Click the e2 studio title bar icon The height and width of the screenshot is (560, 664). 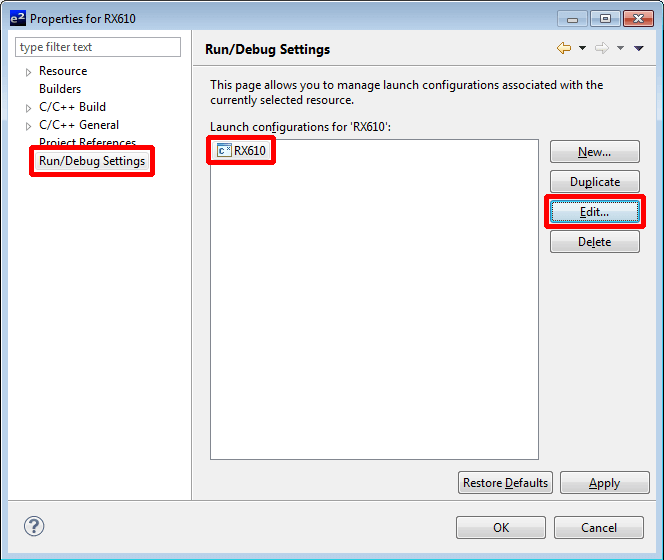[17, 18]
